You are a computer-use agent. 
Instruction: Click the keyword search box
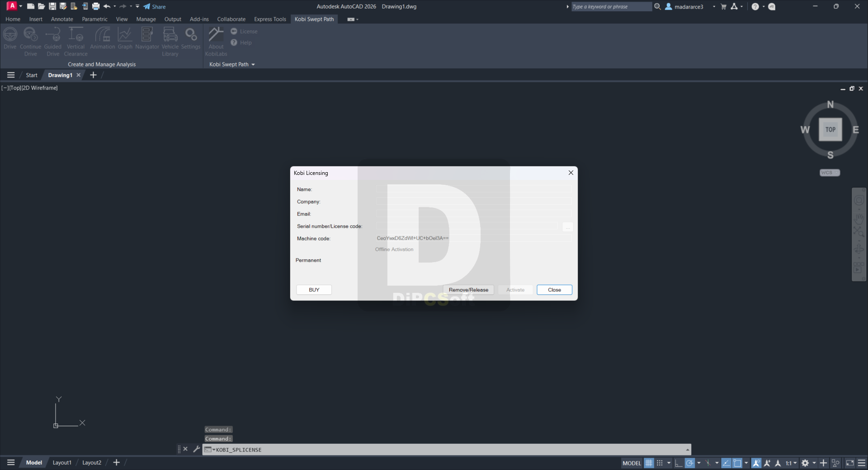point(611,6)
